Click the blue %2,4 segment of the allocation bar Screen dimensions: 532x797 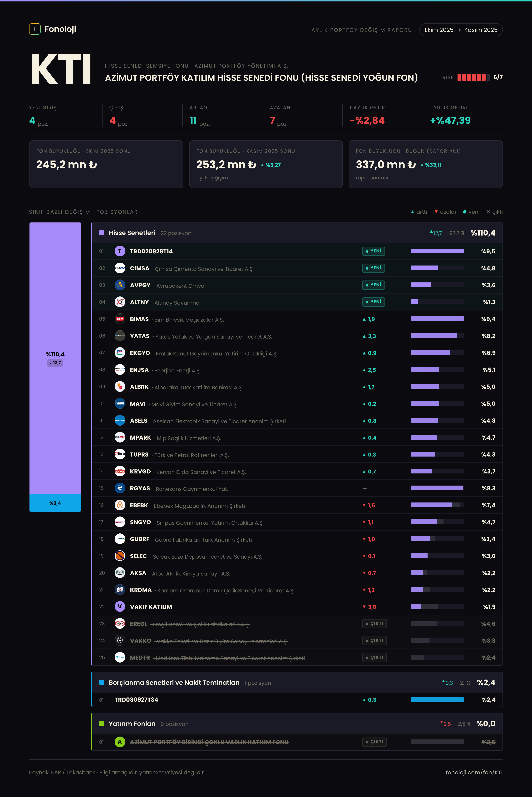coord(55,503)
